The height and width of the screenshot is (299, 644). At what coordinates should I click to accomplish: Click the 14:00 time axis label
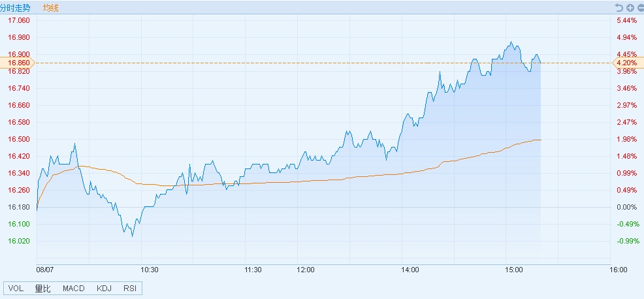410,270
